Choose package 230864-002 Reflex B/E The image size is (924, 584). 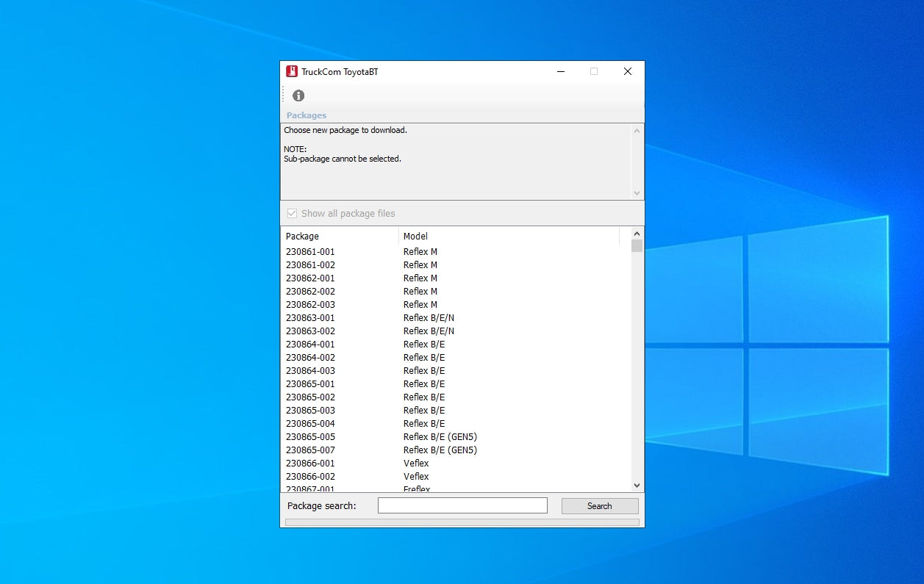[x=310, y=358]
